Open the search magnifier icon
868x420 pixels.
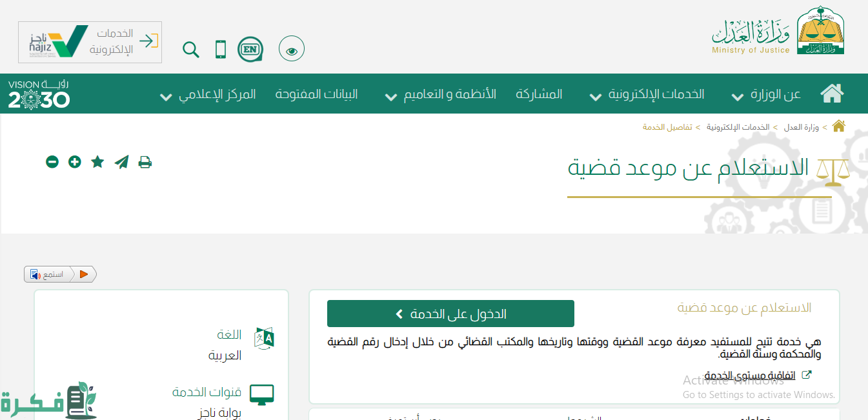(x=191, y=50)
